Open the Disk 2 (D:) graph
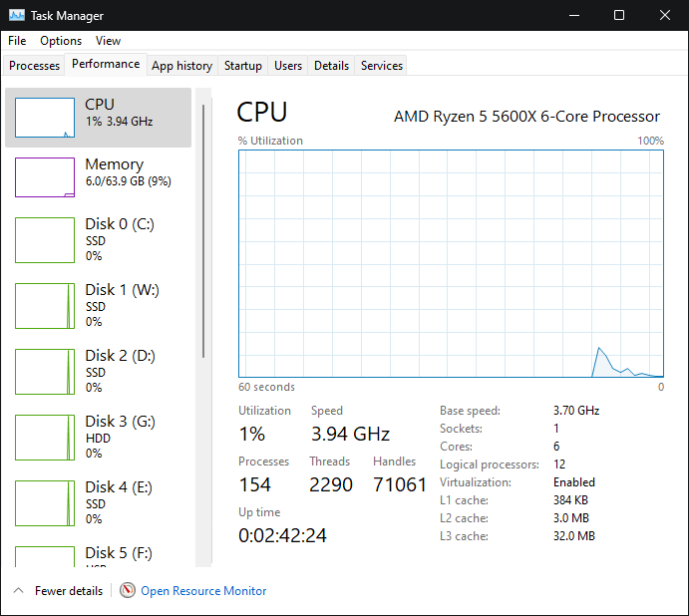Viewport: 689px width, 616px height. pos(45,372)
